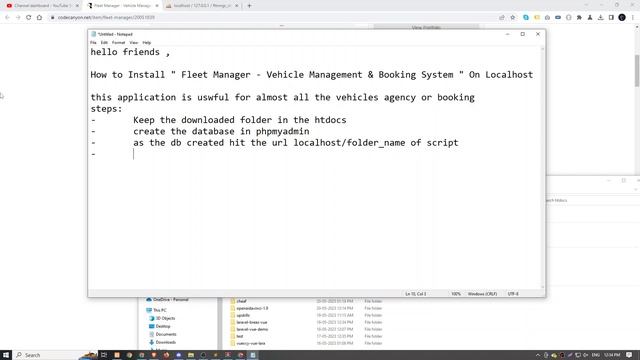Open the Windows Start menu
Image resolution: width=640 pixels, height=360 pixels.
pyautogui.click(x=6, y=355)
